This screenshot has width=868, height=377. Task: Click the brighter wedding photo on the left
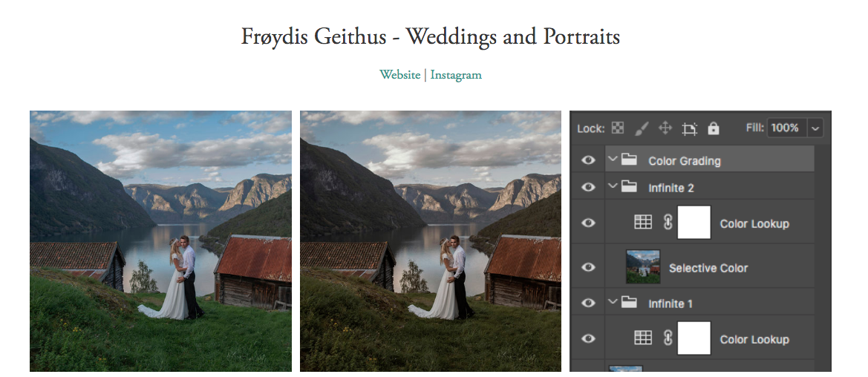(160, 240)
